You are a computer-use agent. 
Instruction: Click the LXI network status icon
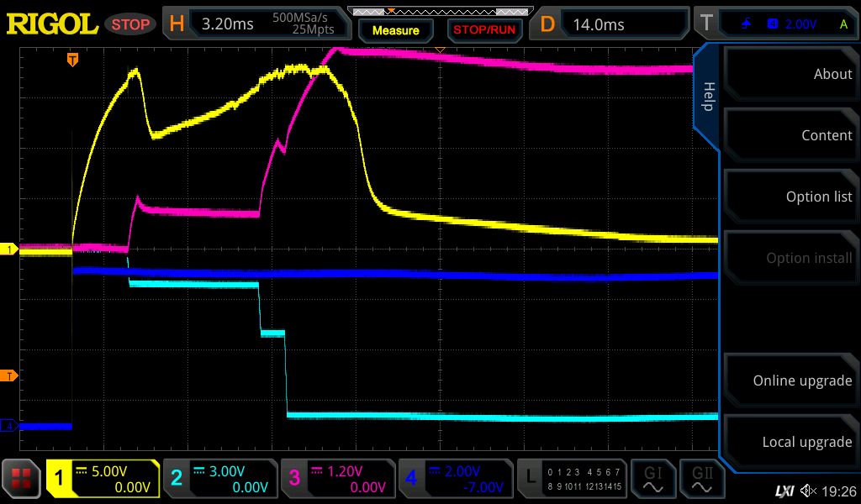[x=784, y=490]
